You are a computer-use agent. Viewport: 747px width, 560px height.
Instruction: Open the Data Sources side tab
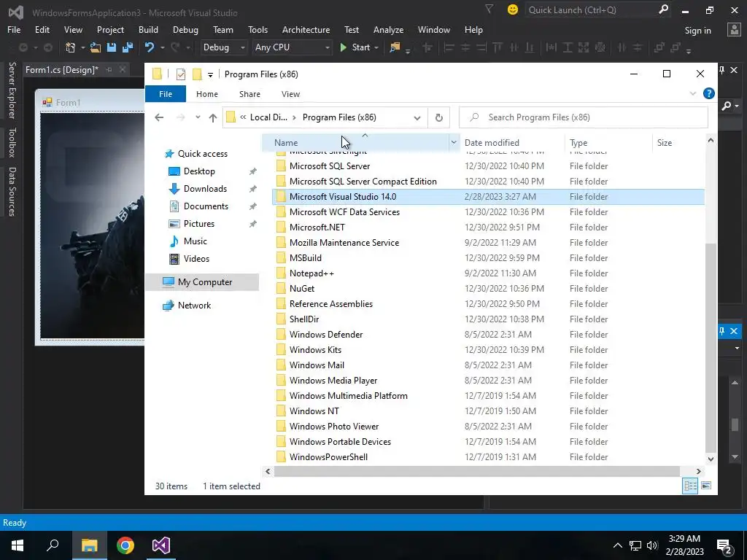12,192
